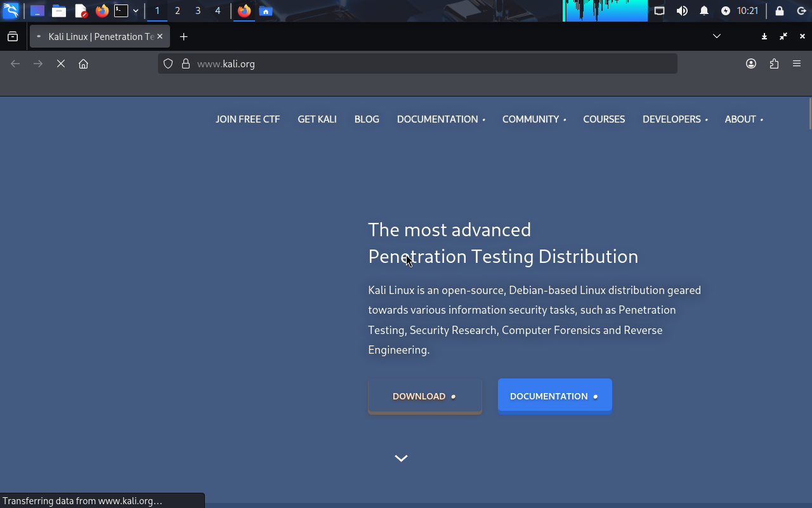
Task: Click the blue Documentation button
Action: [x=554, y=396]
